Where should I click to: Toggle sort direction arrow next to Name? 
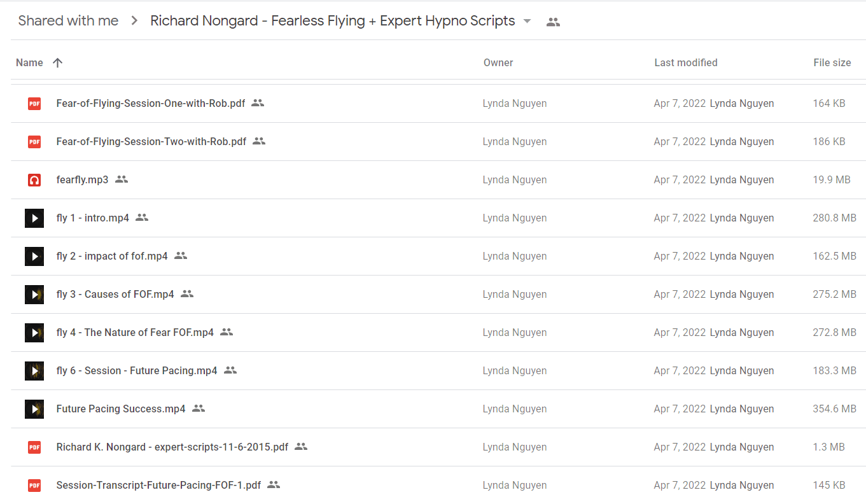click(x=58, y=62)
